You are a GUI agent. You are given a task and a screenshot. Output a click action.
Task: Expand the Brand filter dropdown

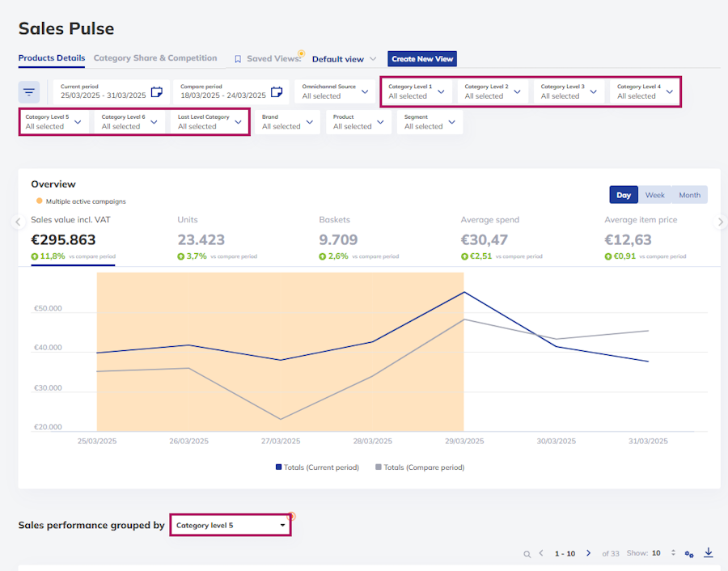287,122
